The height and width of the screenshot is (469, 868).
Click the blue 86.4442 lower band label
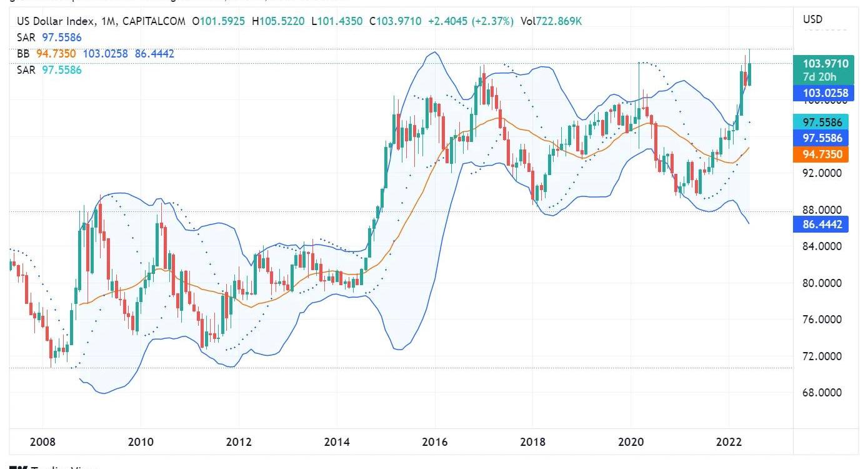pos(822,224)
